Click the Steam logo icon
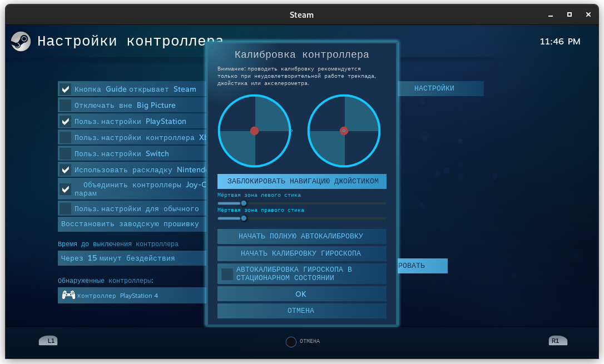Screen dimensions: 604x364 [21, 41]
